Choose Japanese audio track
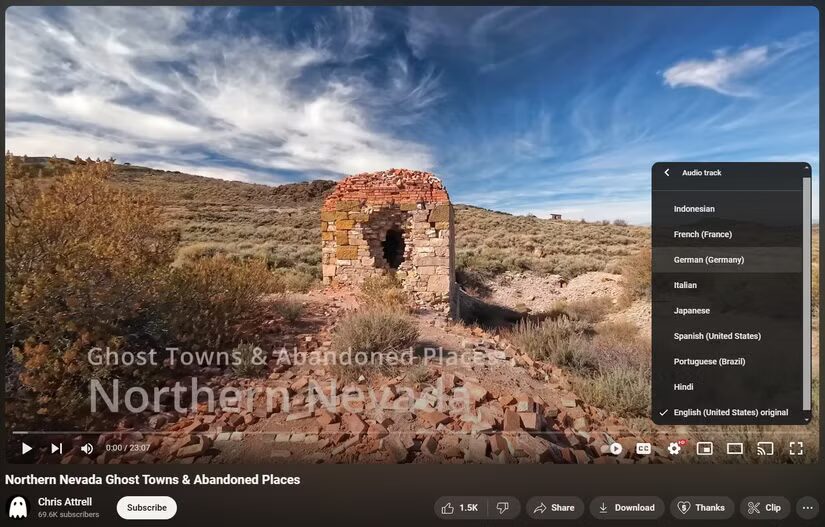The height and width of the screenshot is (527, 825). [691, 311]
